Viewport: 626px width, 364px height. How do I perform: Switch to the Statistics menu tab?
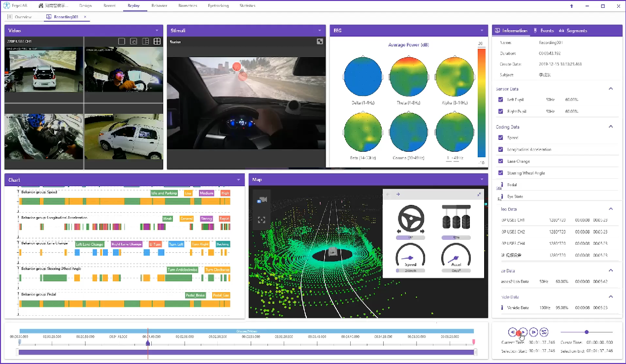[247, 6]
